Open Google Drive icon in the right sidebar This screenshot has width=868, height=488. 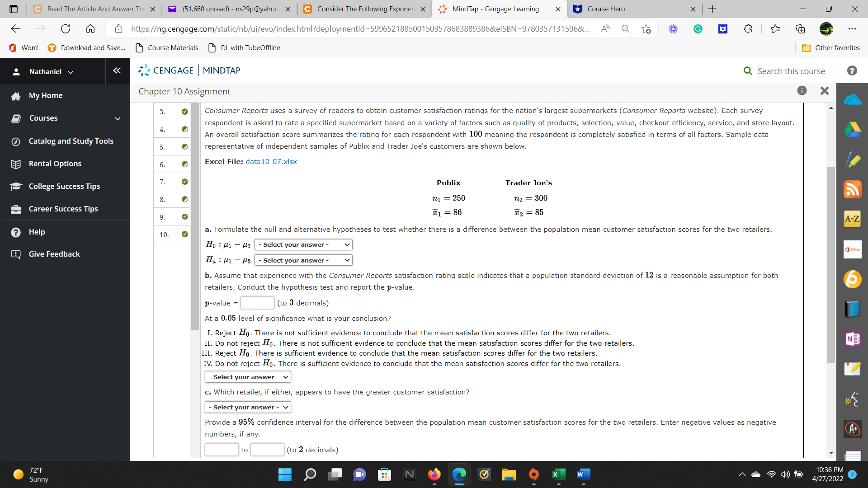[853, 129]
